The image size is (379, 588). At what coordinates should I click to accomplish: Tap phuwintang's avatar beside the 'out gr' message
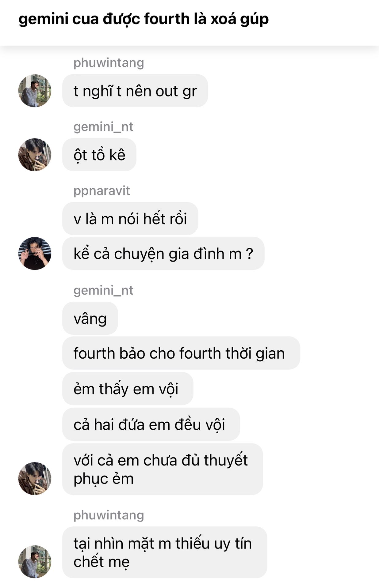pyautogui.click(x=35, y=91)
